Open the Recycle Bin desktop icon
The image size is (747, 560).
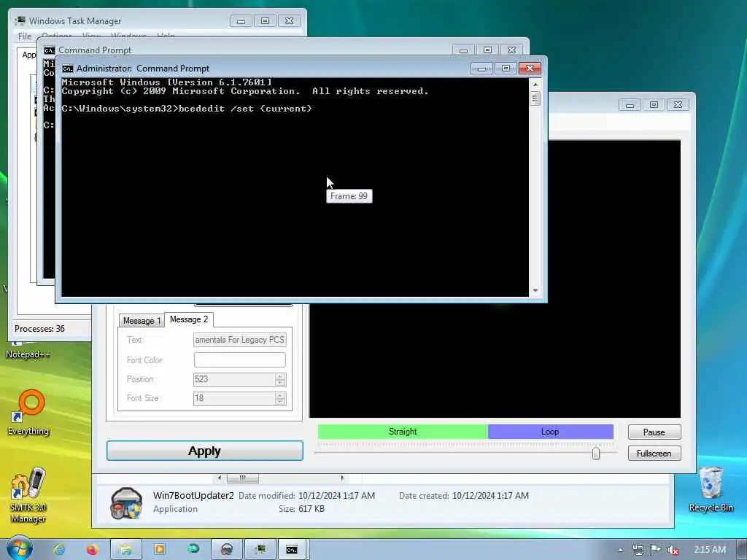coord(711,489)
